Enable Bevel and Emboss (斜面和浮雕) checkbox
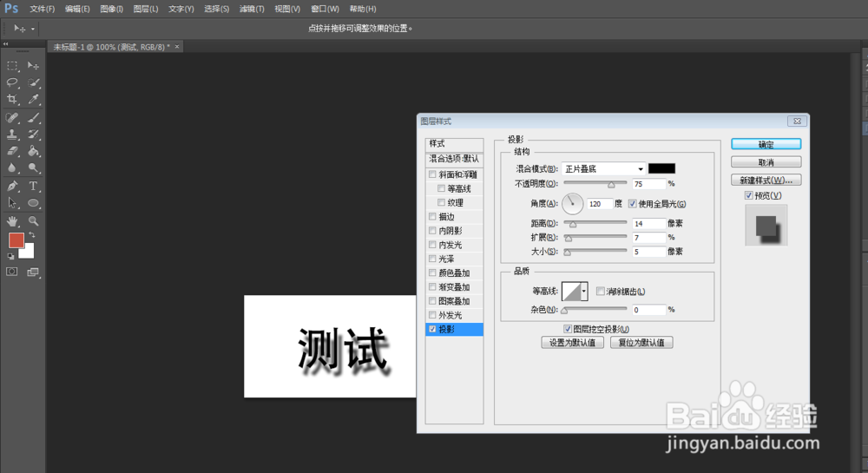Viewport: 868px width, 473px height. (x=433, y=174)
